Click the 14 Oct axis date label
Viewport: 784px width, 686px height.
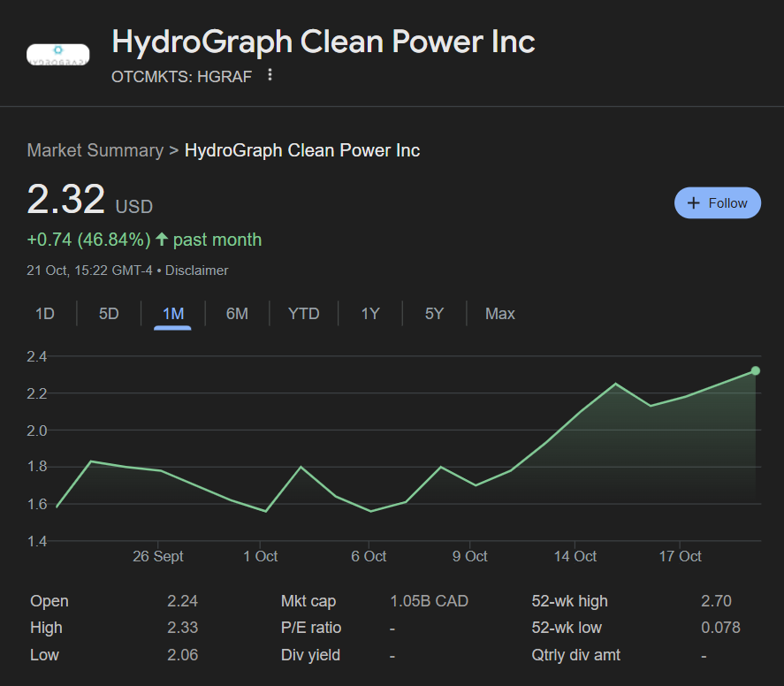pyautogui.click(x=575, y=556)
